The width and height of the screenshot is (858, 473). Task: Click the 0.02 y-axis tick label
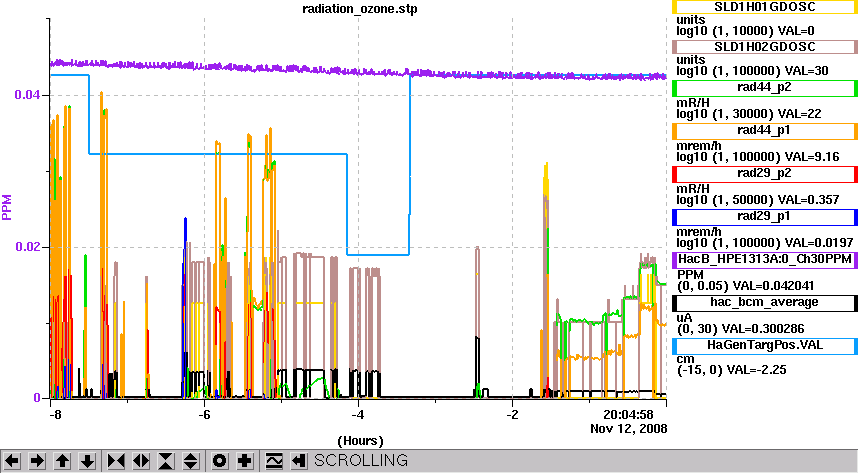pyautogui.click(x=27, y=247)
